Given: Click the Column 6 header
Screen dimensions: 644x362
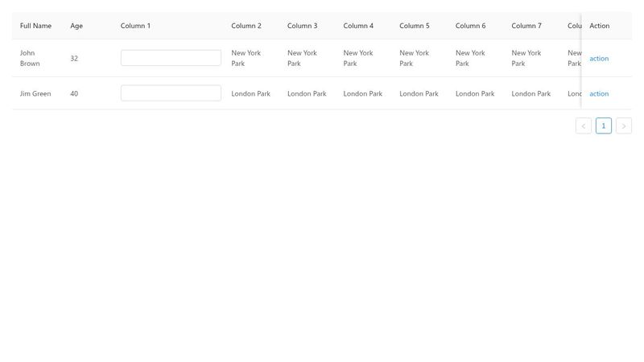Looking at the screenshot, I should click(x=470, y=26).
